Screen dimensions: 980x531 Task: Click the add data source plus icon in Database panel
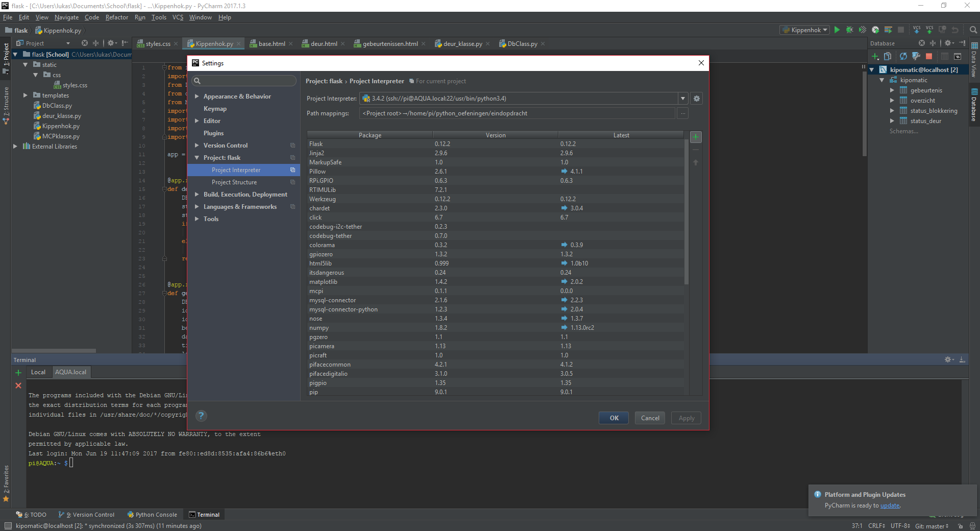click(x=875, y=56)
